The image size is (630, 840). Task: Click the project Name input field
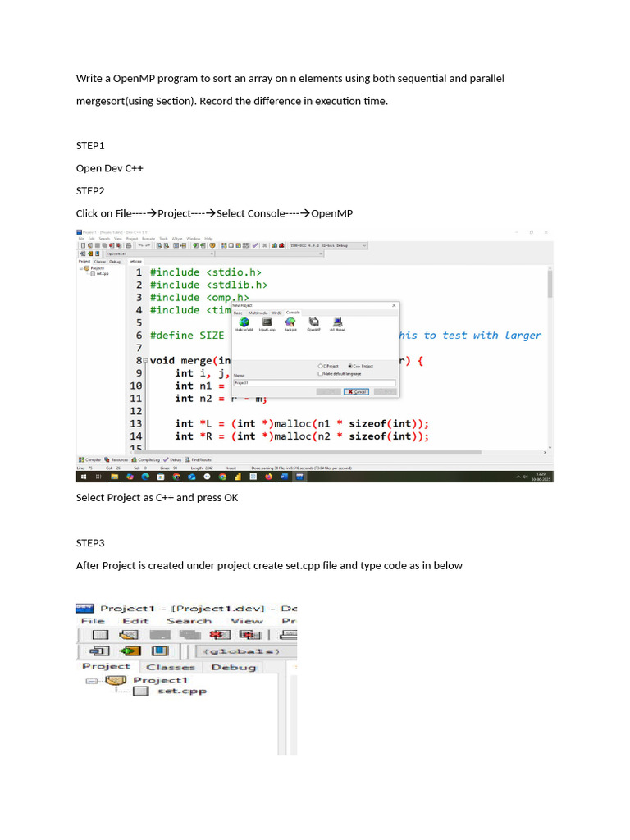click(314, 383)
